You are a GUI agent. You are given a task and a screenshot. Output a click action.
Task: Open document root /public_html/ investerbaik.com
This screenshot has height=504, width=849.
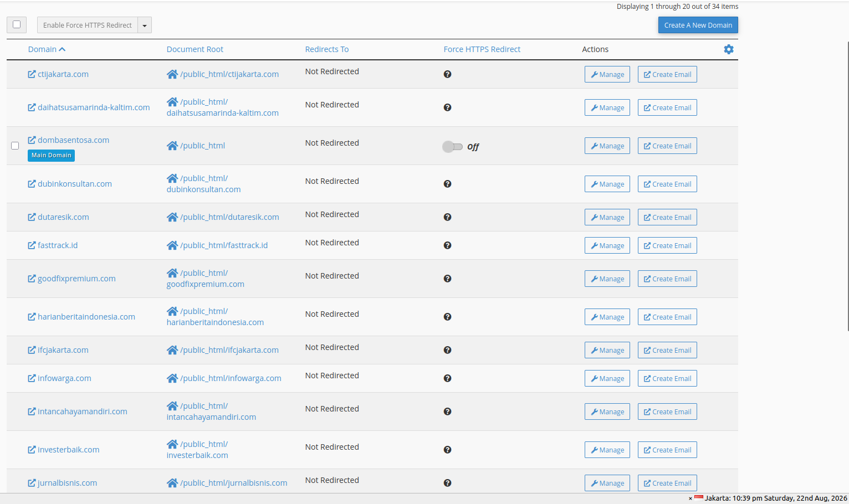pos(197,450)
